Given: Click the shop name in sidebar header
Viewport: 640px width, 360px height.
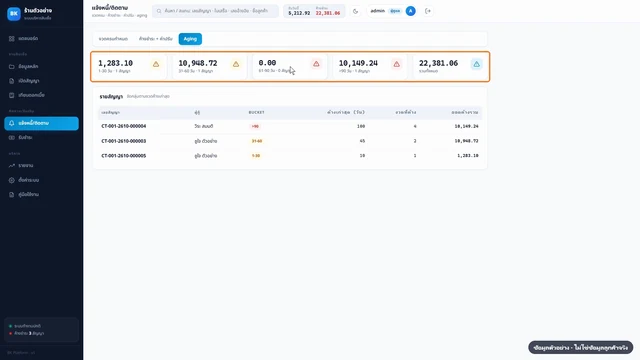Looking at the screenshot, I should point(38,11).
